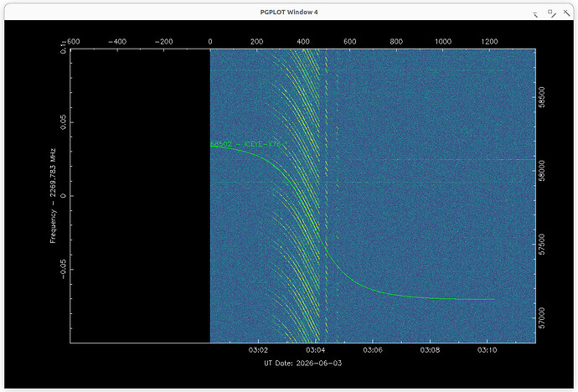
Task: Click the top axis label 200
Action: (256, 42)
